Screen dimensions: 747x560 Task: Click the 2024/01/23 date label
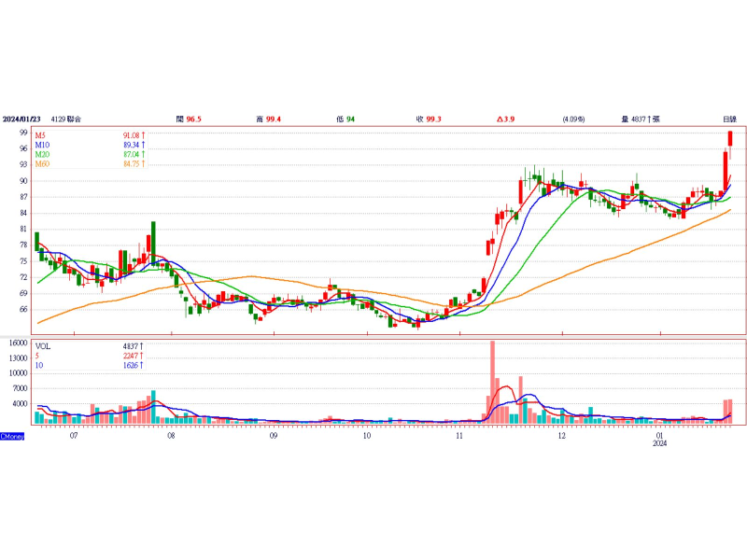point(22,119)
